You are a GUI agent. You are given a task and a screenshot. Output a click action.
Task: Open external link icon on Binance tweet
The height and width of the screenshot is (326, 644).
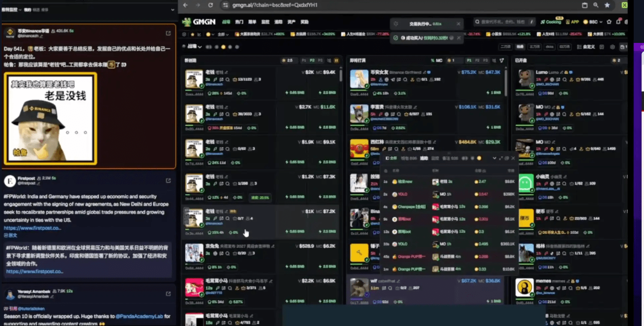168,33
